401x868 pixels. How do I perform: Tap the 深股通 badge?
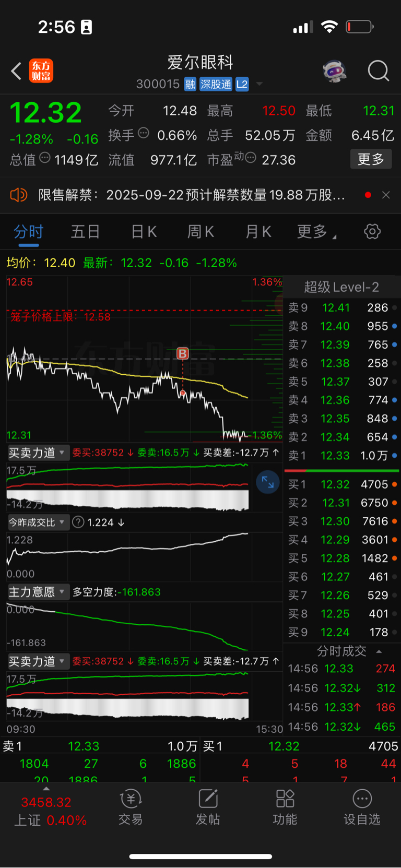click(x=216, y=85)
